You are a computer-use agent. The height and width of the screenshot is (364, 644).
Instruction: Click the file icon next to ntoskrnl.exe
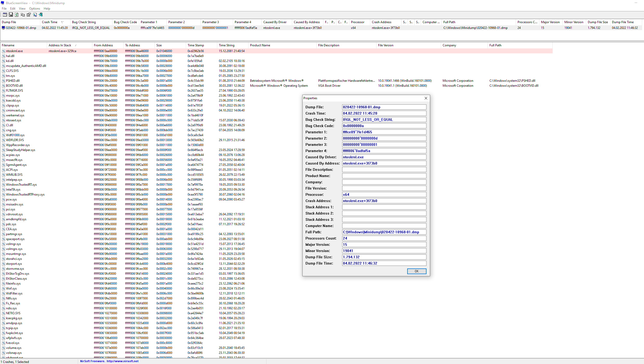pos(3,51)
